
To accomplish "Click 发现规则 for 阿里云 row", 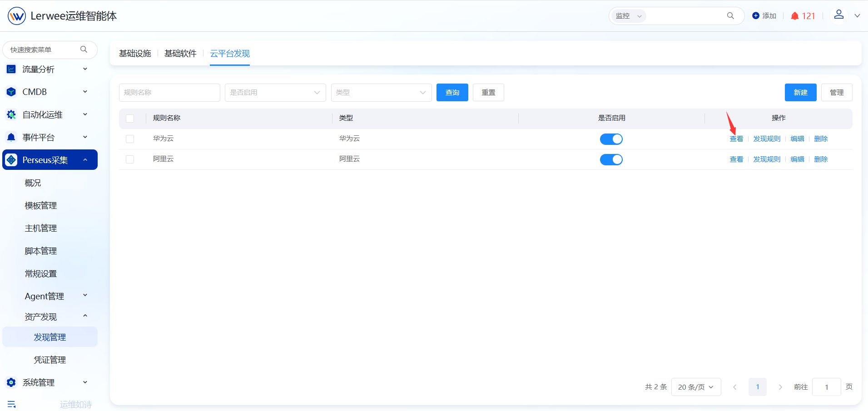I will 767,159.
